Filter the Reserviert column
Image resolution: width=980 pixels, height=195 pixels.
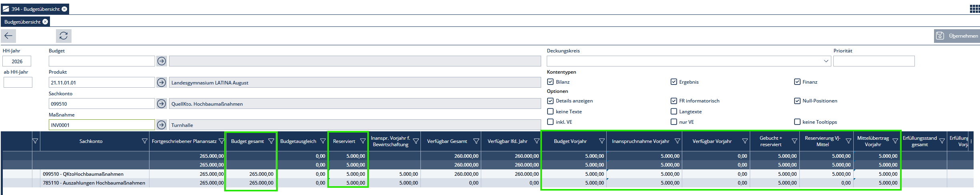click(x=363, y=141)
